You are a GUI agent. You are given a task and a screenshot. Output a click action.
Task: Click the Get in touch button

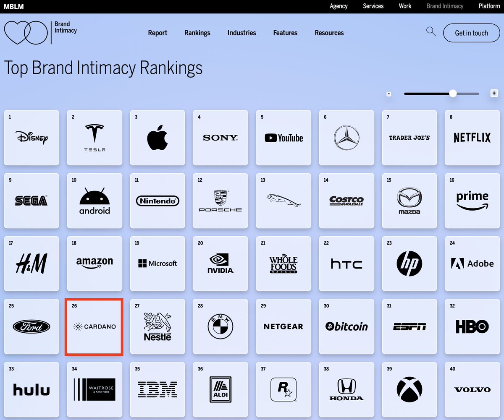(472, 33)
